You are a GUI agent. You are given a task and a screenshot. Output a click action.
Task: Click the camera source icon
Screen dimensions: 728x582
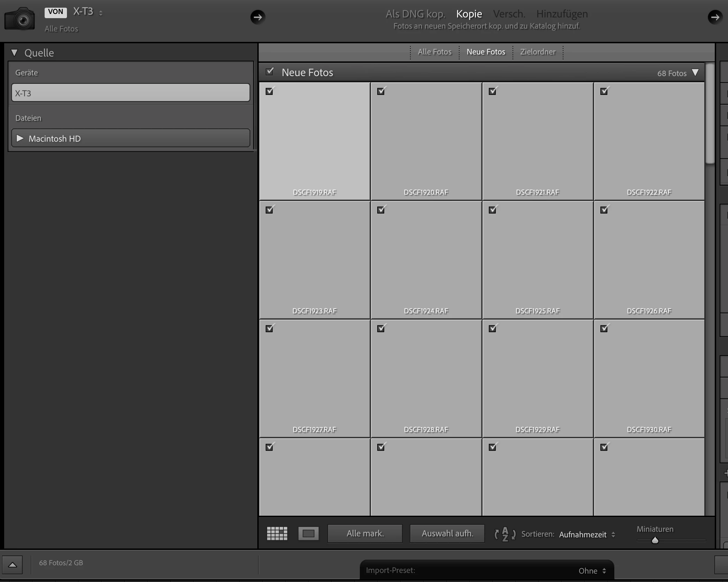coord(20,19)
